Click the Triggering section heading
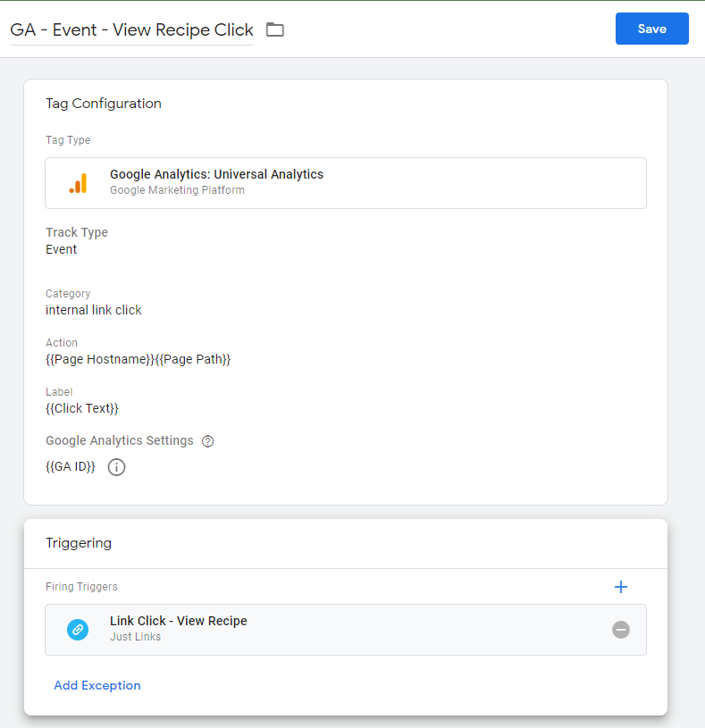 tap(79, 543)
